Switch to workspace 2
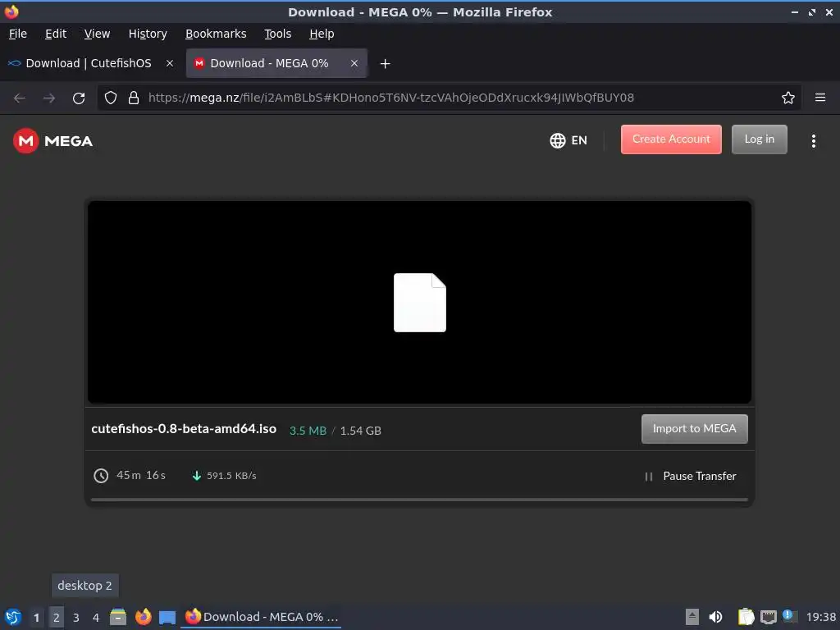The image size is (840, 630). pyautogui.click(x=57, y=618)
